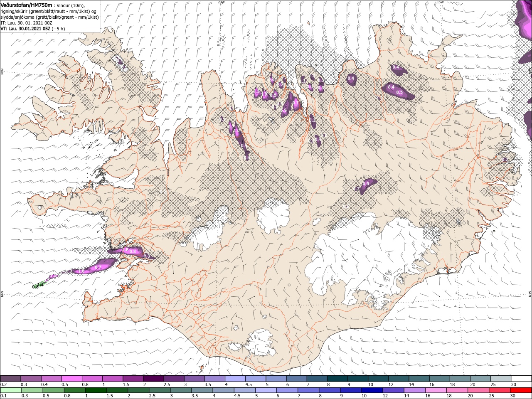The height and width of the screenshot is (399, 532).
Task: Click the 0.7 value on the Reykjanes snow band
Action: click(x=99, y=267)
